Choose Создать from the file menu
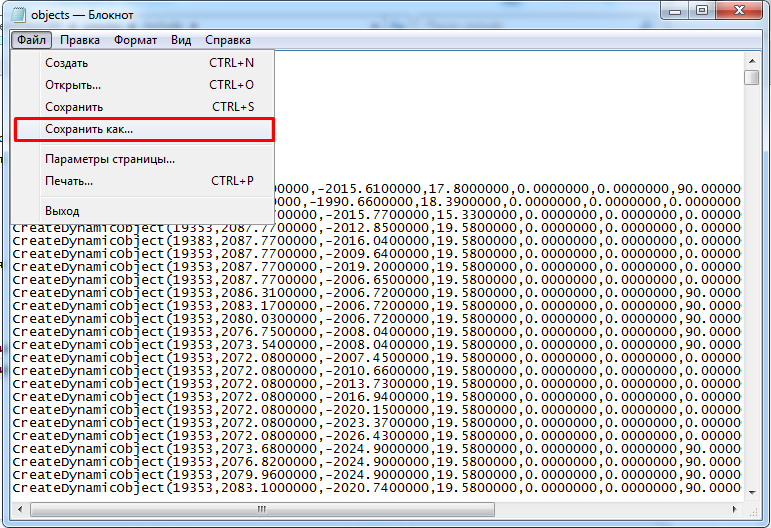 tap(144, 63)
